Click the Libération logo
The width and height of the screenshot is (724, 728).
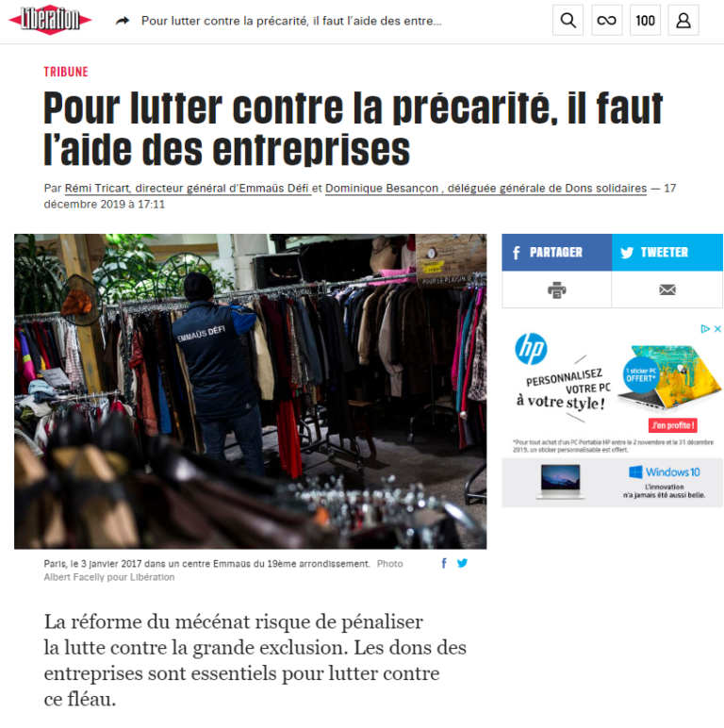pyautogui.click(x=50, y=20)
